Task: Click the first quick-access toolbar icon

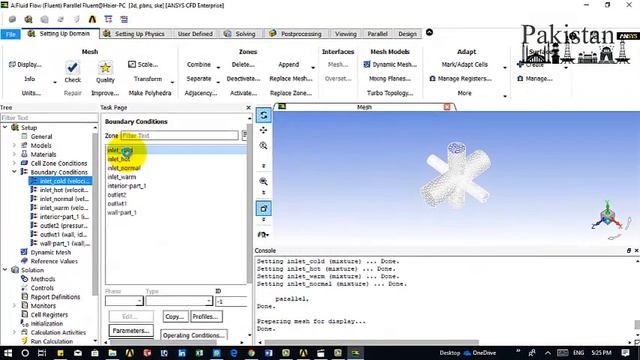Action: (x=12, y=19)
